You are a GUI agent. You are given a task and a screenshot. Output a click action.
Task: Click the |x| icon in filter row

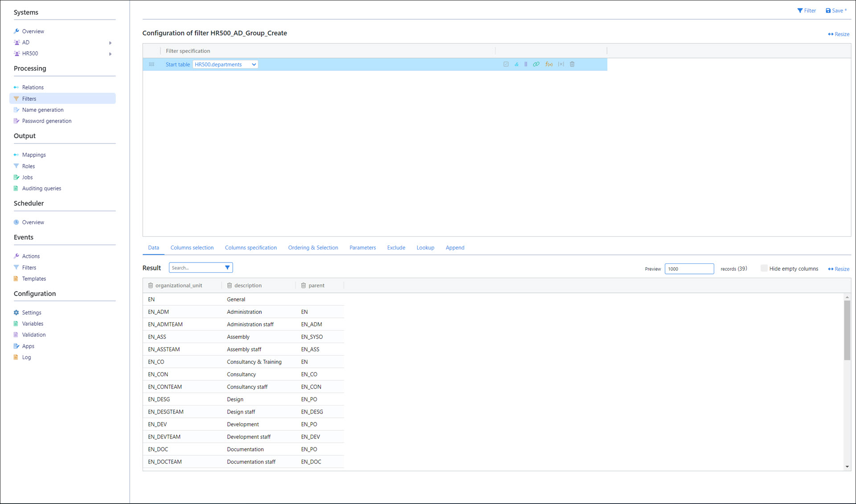point(561,64)
